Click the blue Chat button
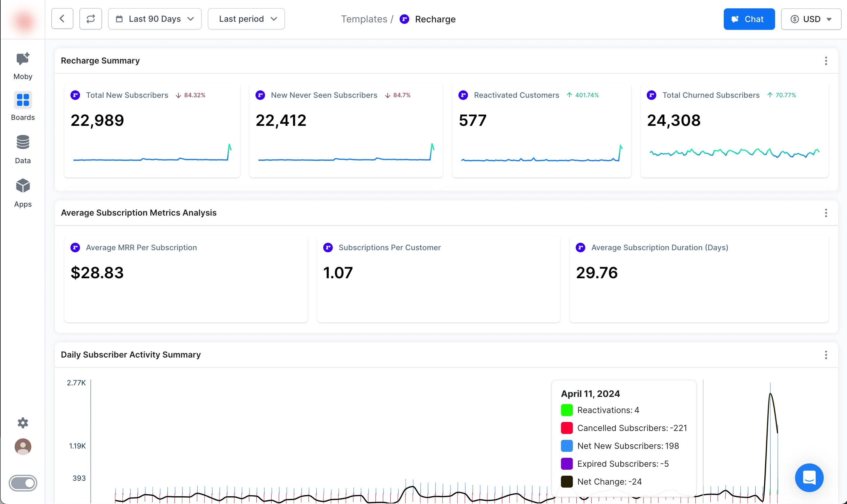 pos(749,19)
